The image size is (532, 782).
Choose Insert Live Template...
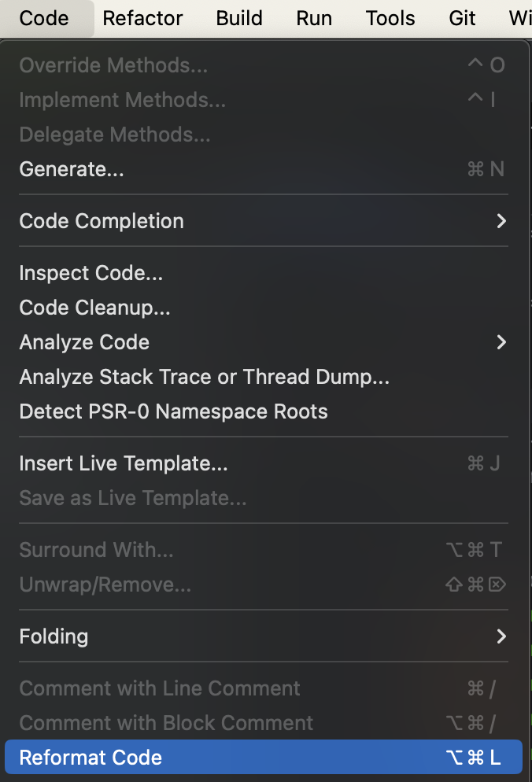click(124, 463)
